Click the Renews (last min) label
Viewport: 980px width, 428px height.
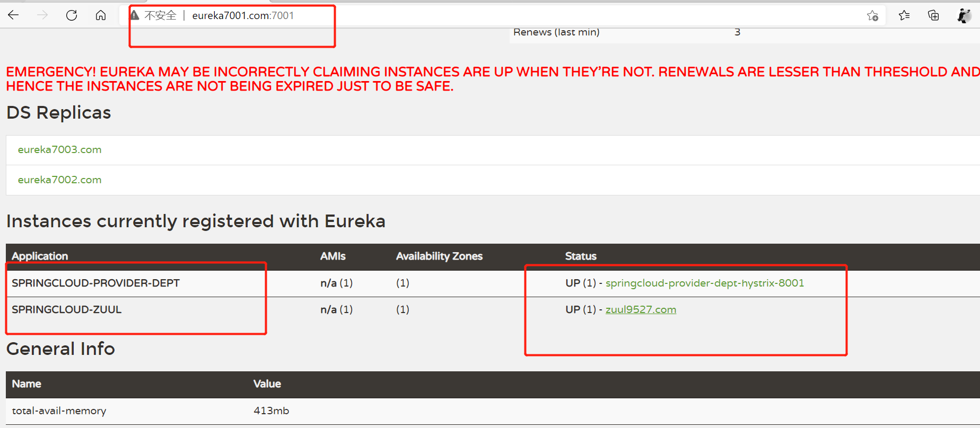(x=556, y=32)
